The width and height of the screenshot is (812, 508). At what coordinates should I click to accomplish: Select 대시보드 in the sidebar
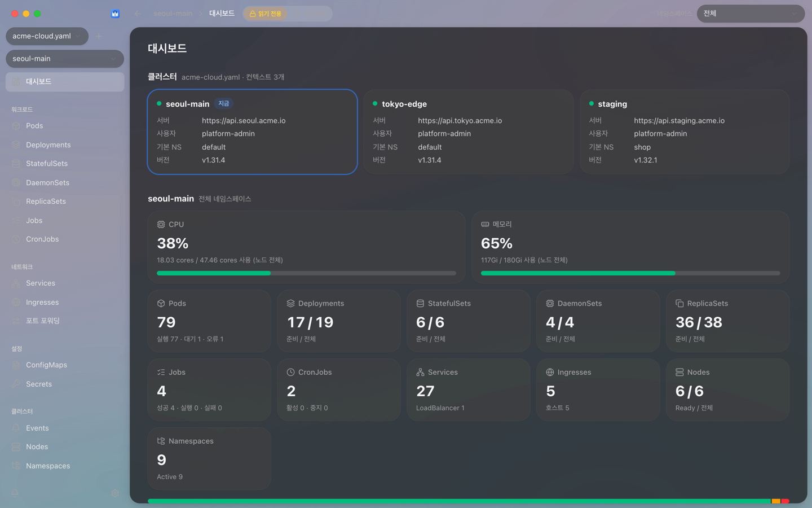pos(65,82)
